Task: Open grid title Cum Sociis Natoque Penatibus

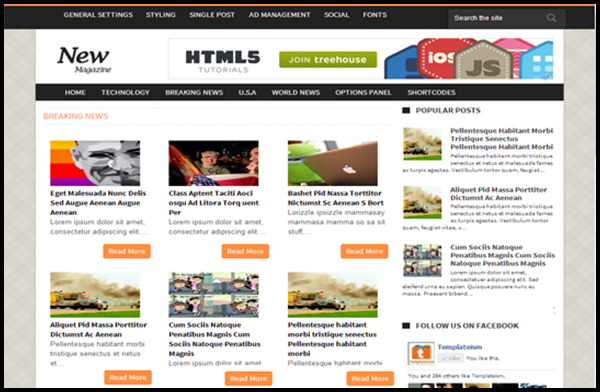Action: pos(214,339)
